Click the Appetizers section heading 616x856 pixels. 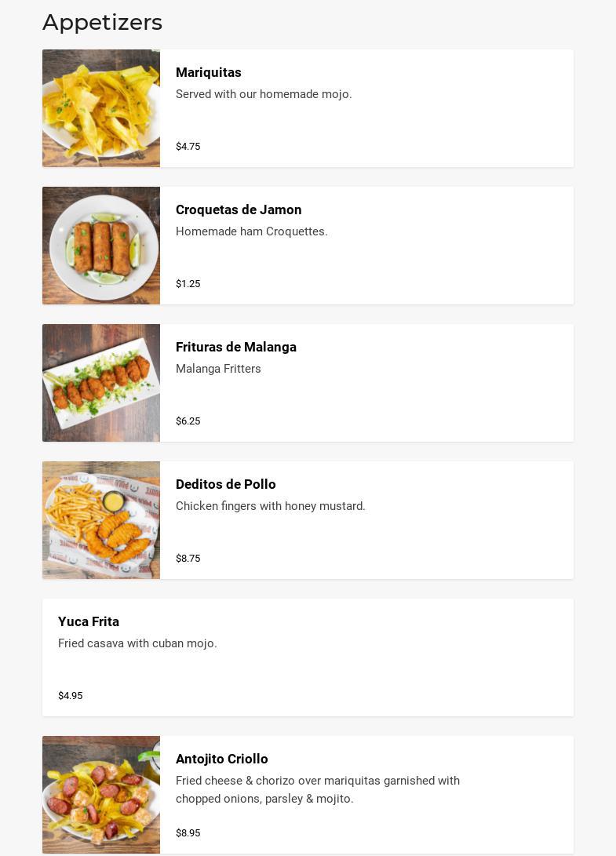tap(103, 22)
